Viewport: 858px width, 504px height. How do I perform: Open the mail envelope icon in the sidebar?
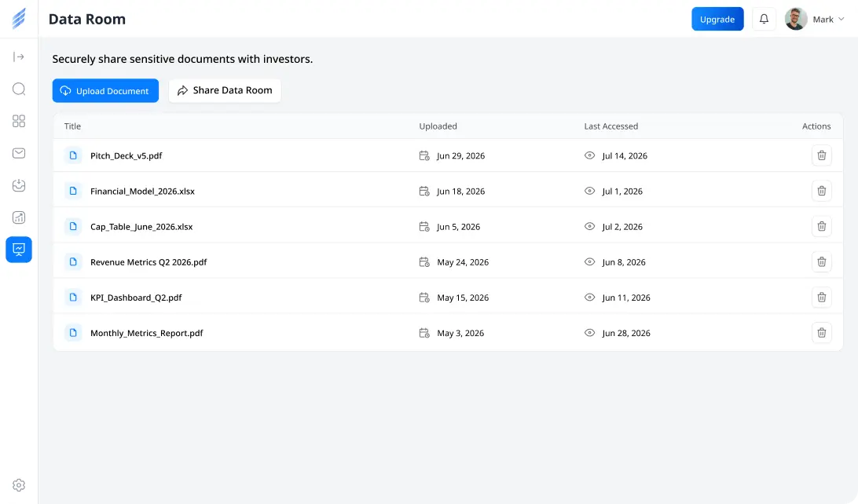coord(19,153)
